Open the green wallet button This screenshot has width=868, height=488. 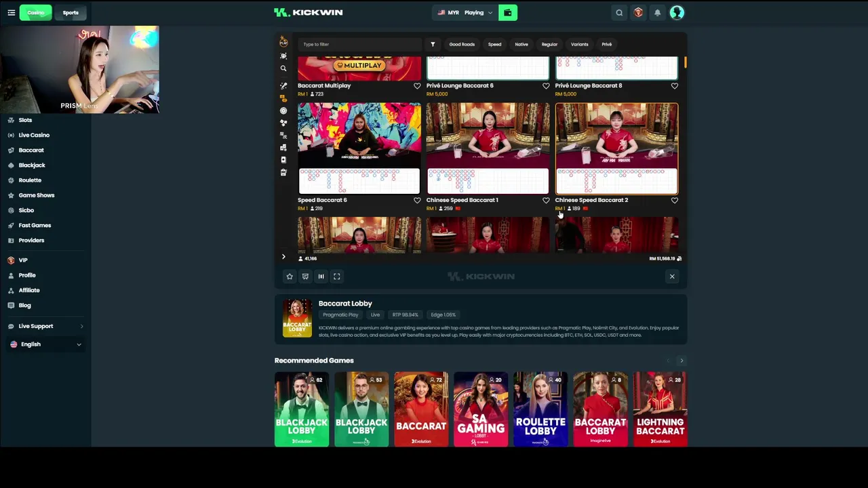pyautogui.click(x=508, y=12)
